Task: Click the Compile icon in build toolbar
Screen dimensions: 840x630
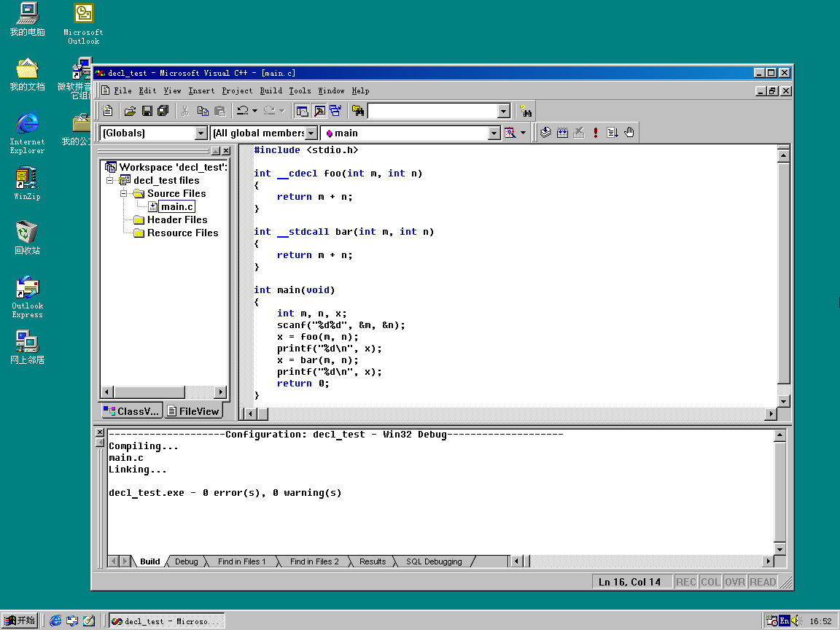Action: coord(545,133)
